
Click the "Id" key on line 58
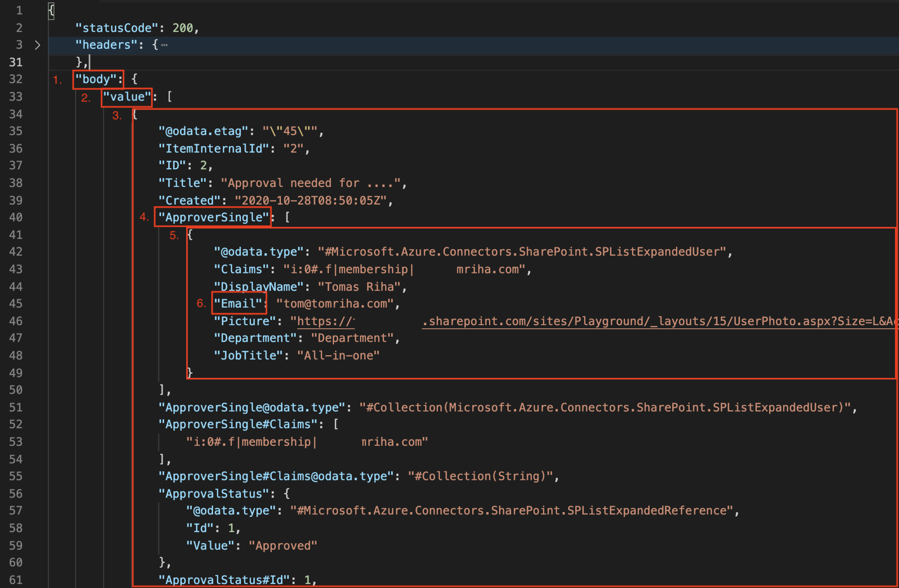point(200,528)
